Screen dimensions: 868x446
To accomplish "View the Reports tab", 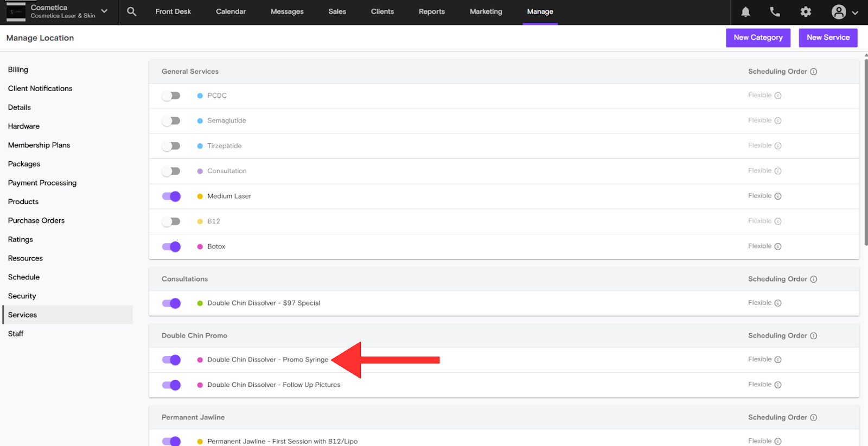I will coord(432,11).
